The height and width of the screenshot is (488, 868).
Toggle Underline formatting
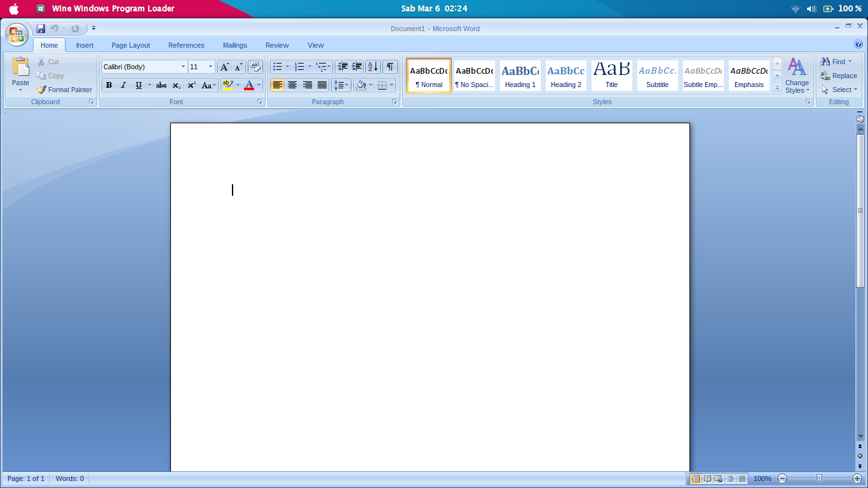tap(139, 85)
